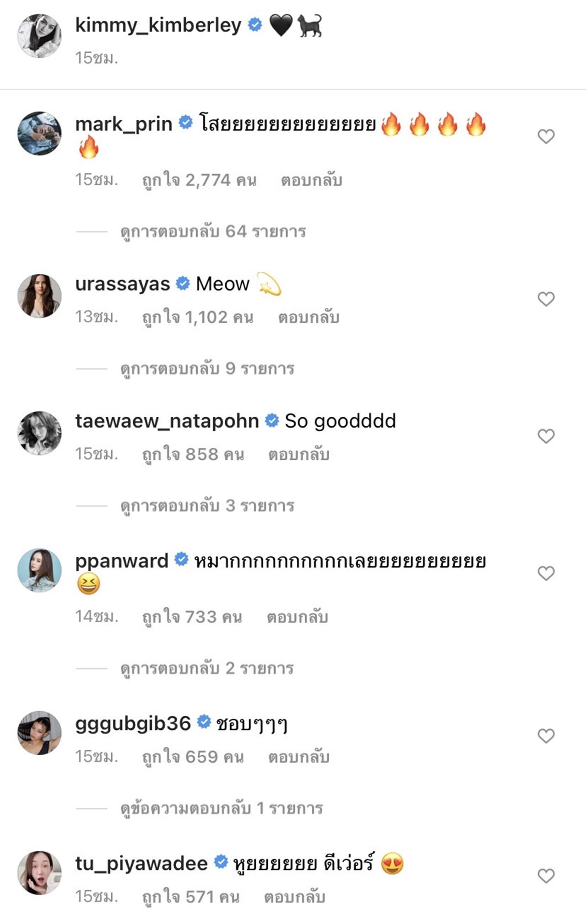Viewport: 586px width, 924px height.
Task: Open gggubgib36's avatar
Action: coord(39,733)
